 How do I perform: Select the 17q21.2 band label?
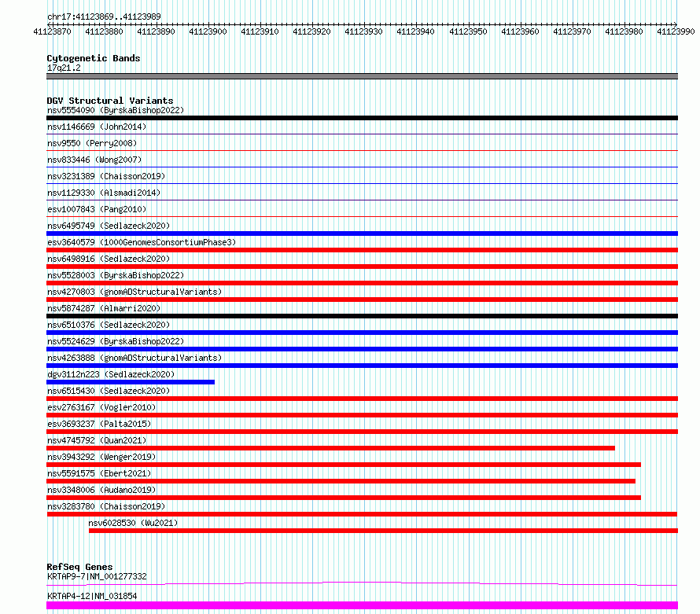[64, 68]
